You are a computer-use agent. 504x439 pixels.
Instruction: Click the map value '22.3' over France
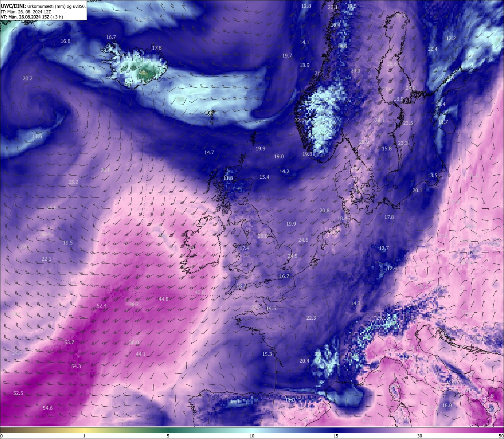click(x=311, y=318)
